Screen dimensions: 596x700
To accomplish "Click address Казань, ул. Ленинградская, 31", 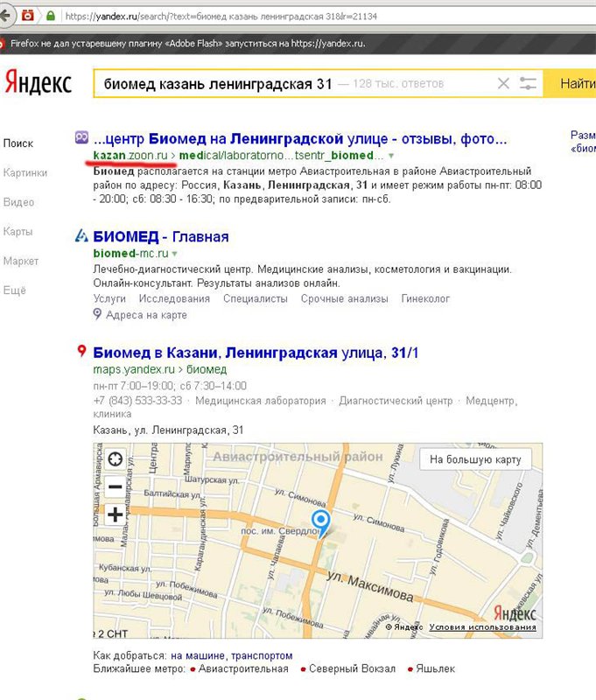I will coord(168,430).
